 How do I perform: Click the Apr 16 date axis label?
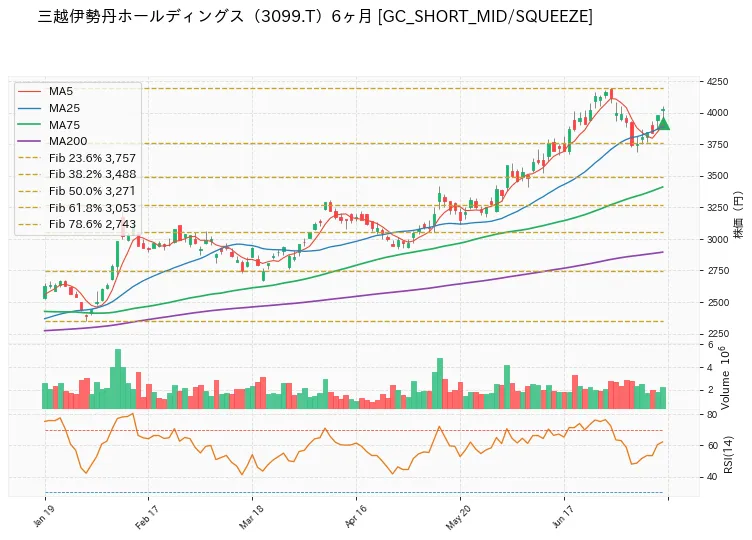pos(355,517)
